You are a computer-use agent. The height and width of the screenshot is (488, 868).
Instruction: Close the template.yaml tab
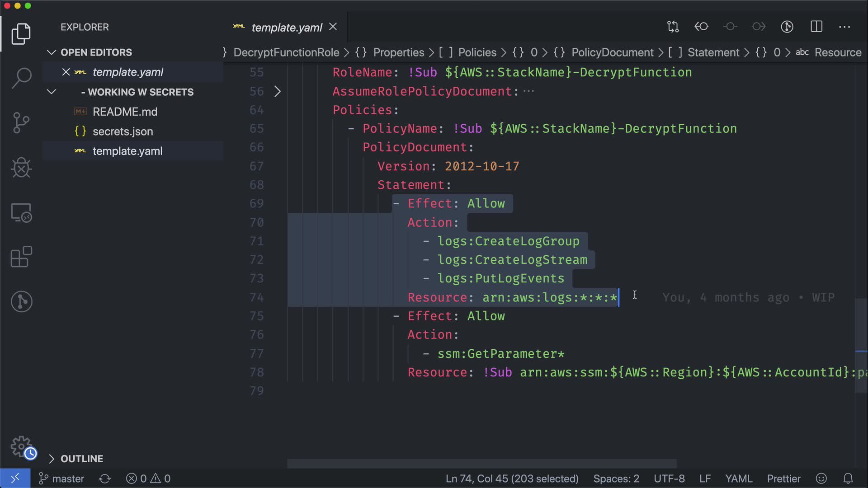pyautogui.click(x=333, y=27)
